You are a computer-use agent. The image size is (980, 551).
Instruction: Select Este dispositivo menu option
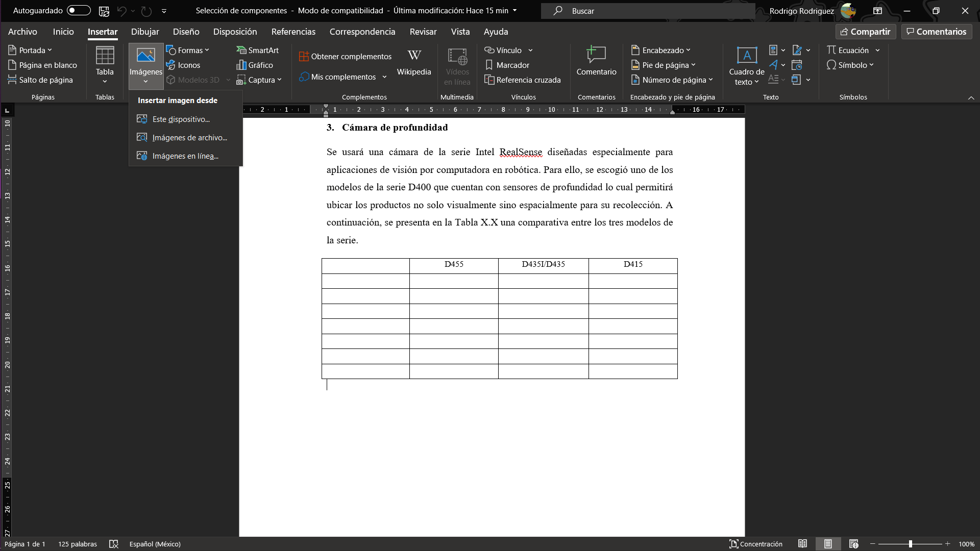click(181, 119)
